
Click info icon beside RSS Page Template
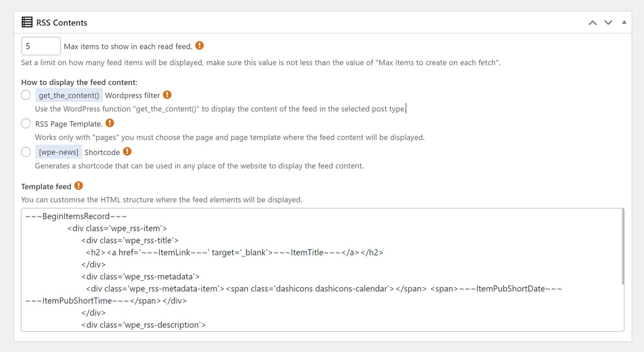(110, 123)
